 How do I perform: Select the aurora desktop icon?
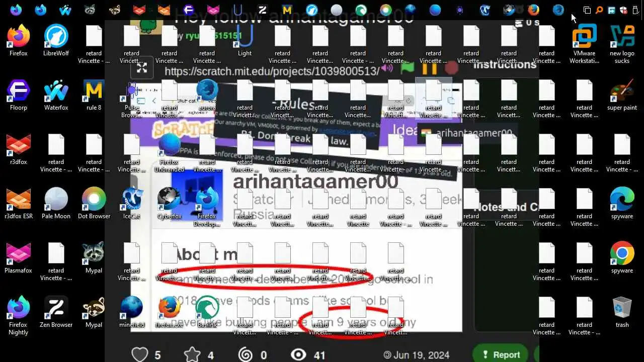click(x=207, y=95)
